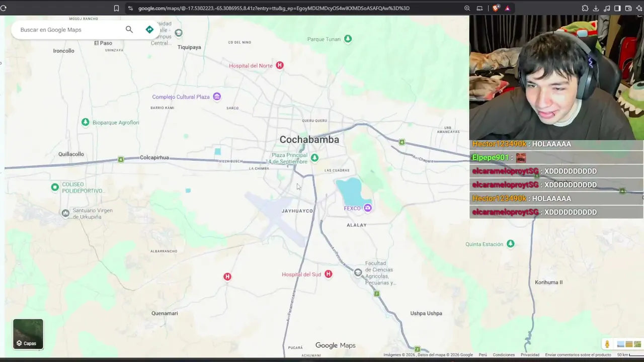Open the Privacidad link in footer
Viewport: 644px width, 362px height.
click(530, 355)
